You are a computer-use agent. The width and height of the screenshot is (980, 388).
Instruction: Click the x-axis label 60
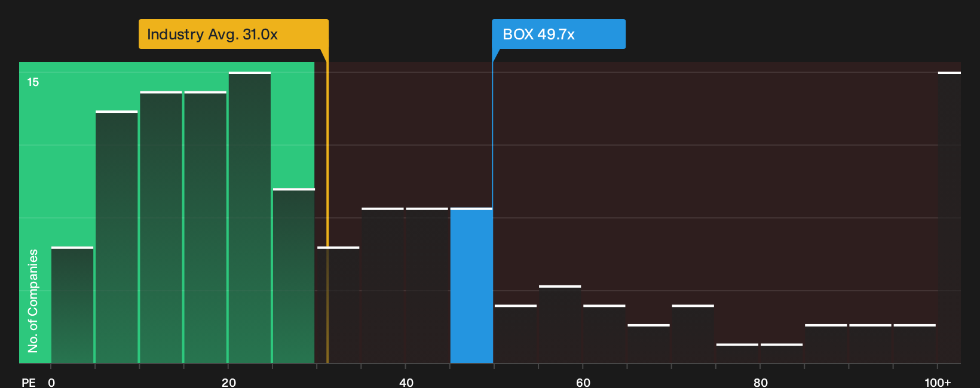pyautogui.click(x=583, y=382)
